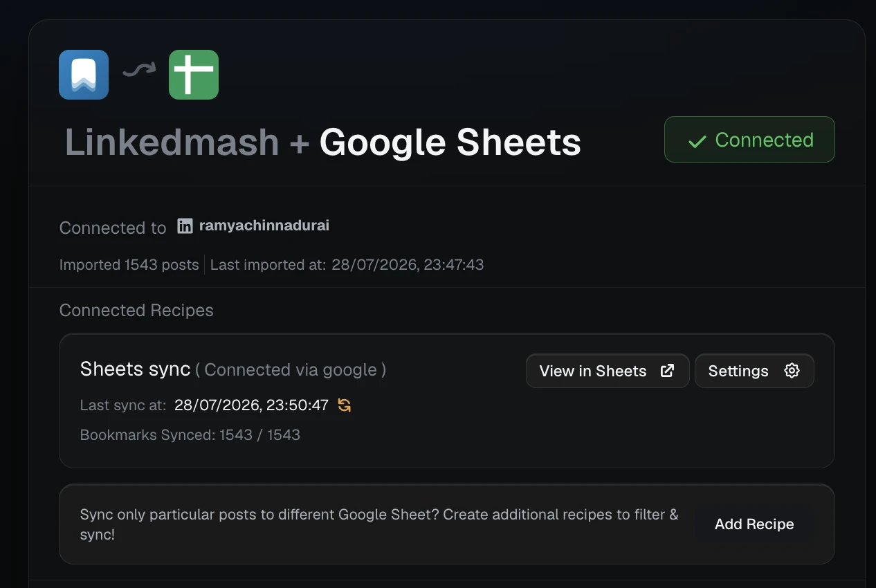Click the gear icon in Settings button

792,371
